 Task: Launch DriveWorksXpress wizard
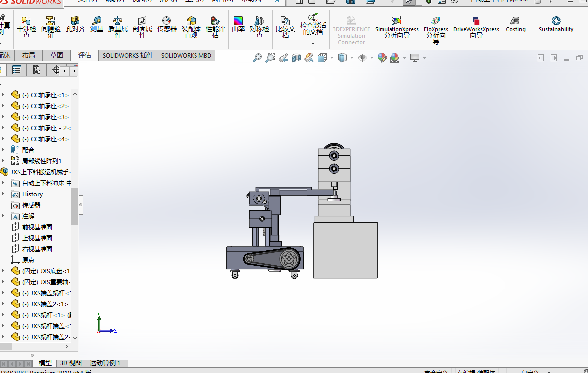point(476,27)
